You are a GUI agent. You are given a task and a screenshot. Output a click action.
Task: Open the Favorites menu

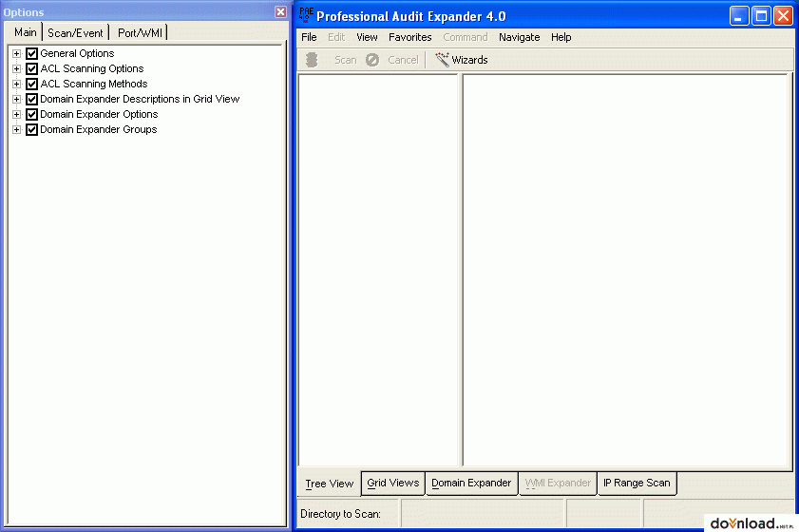pos(410,37)
